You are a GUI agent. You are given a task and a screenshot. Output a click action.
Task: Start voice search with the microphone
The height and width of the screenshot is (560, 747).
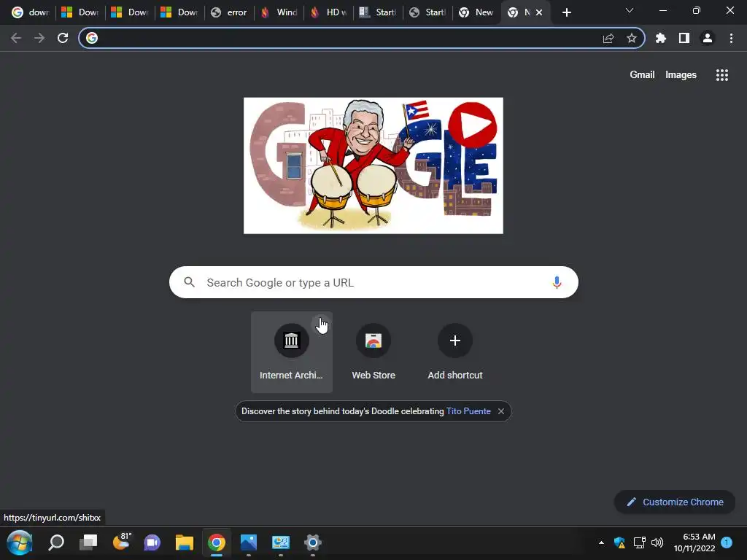tap(557, 282)
